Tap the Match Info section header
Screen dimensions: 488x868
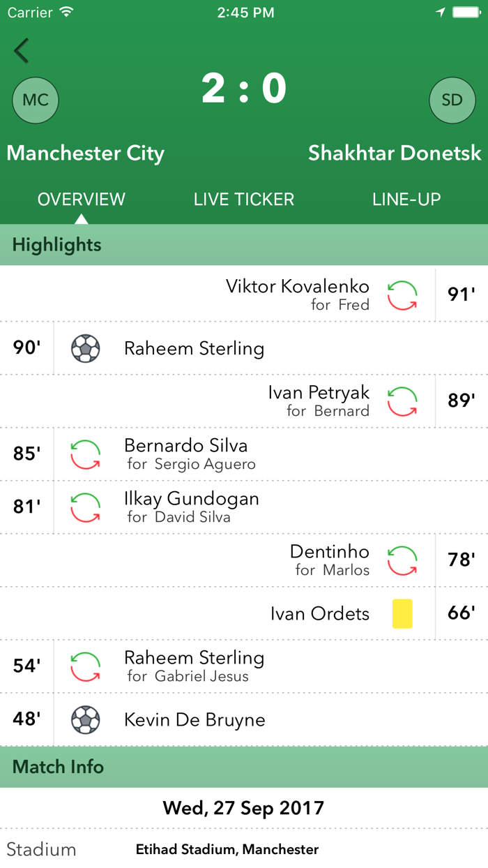click(59, 767)
